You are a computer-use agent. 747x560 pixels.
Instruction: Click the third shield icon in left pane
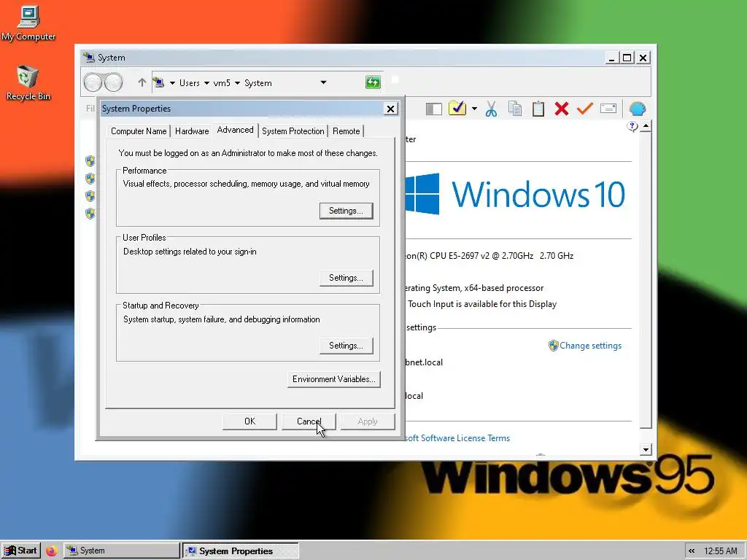[90, 196]
